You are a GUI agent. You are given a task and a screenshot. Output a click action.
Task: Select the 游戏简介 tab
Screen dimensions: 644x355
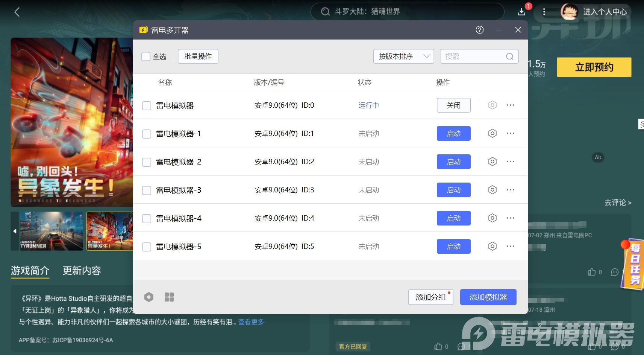coord(30,271)
